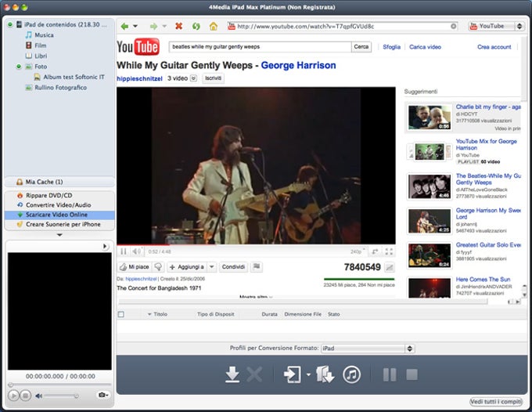The height and width of the screenshot is (412, 532).
Task: Open the snapshot camera menu
Action: point(102,395)
